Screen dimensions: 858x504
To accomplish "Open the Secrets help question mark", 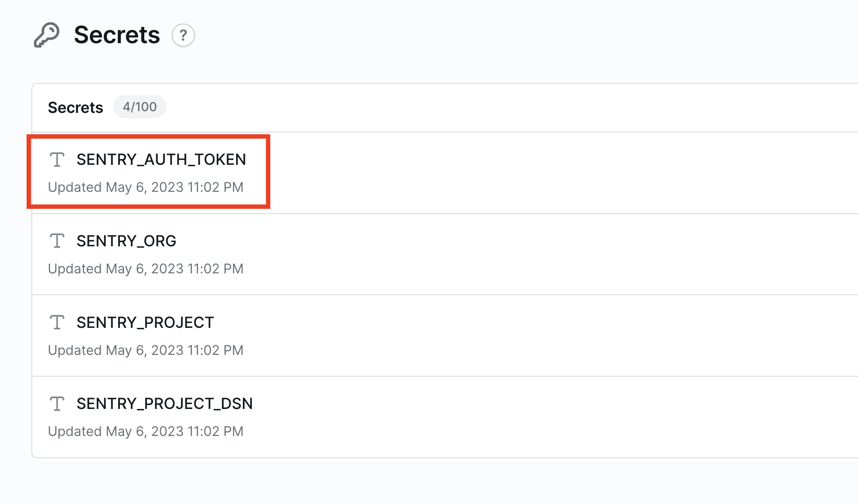I will tap(184, 36).
